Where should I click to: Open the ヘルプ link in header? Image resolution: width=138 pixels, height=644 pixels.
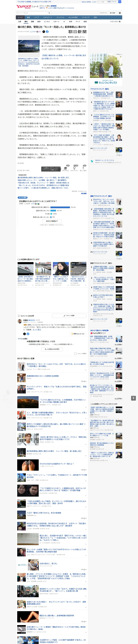click(x=94, y=2)
